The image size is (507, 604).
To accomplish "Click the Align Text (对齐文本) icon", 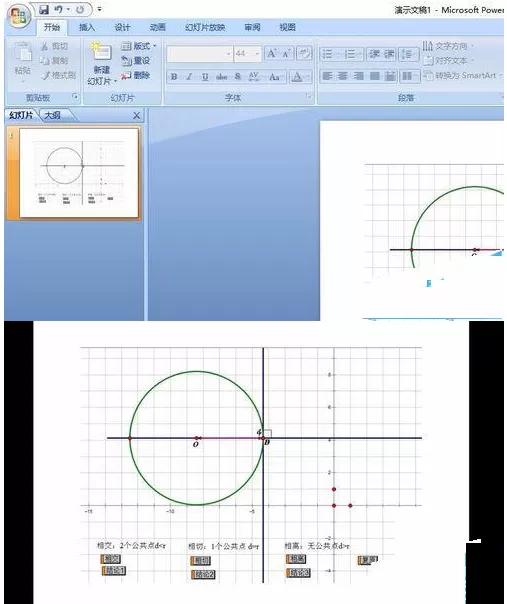I will pyautogui.click(x=428, y=60).
